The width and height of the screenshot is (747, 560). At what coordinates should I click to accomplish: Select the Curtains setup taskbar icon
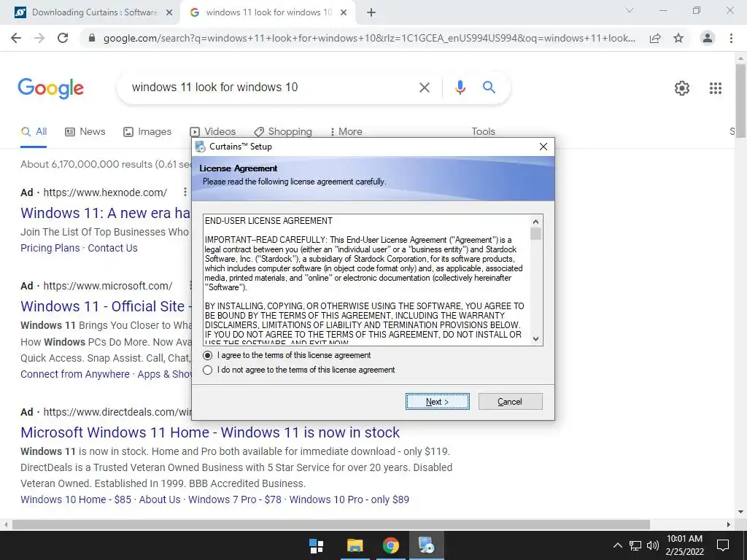click(426, 545)
